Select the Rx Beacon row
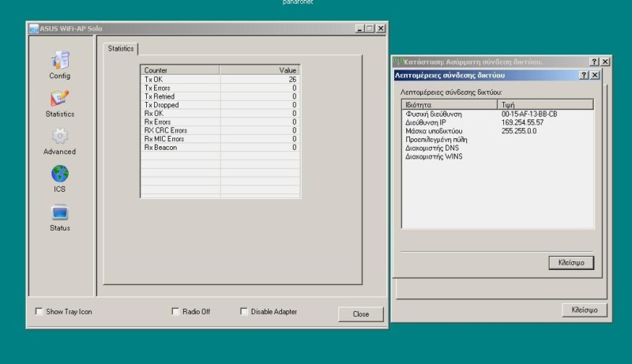The width and height of the screenshot is (632, 364). (x=220, y=147)
